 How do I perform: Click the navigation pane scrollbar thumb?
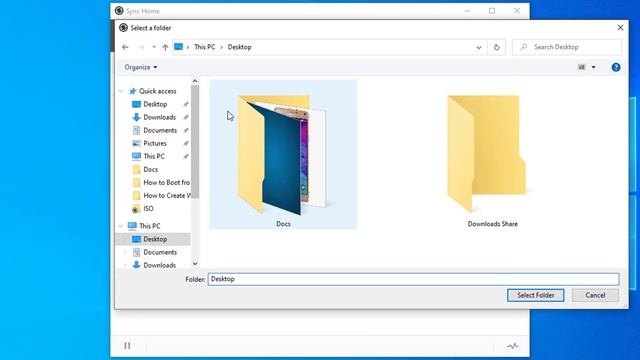[x=195, y=142]
